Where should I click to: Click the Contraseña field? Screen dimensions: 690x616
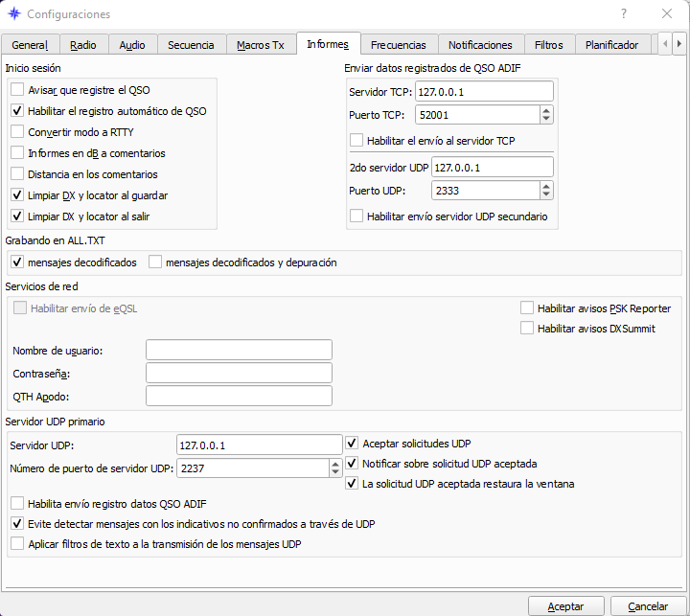[x=239, y=373]
